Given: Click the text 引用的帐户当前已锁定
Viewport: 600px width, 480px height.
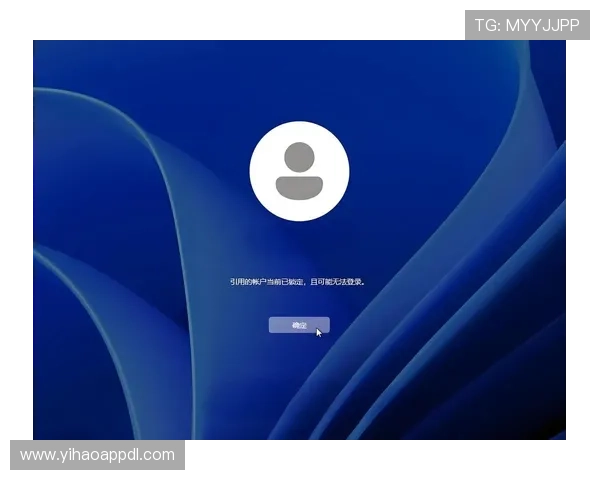Looking at the screenshot, I should pyautogui.click(x=267, y=282).
